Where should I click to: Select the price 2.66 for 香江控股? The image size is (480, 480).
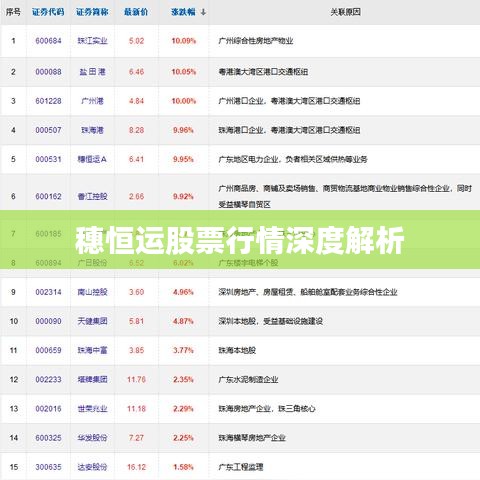click(x=136, y=196)
